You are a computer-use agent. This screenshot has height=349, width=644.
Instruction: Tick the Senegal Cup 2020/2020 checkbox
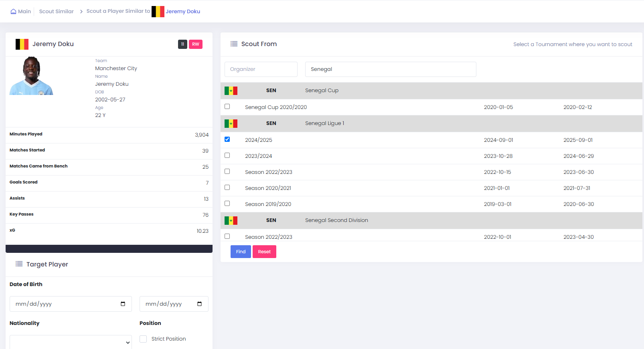pyautogui.click(x=227, y=107)
